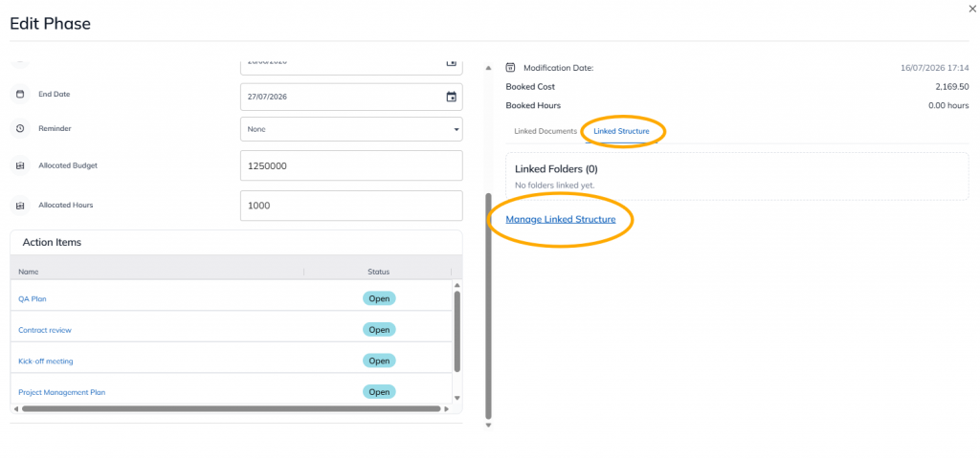Click Open status for Kick-off meeting
This screenshot has height=459, width=980.
(x=379, y=361)
